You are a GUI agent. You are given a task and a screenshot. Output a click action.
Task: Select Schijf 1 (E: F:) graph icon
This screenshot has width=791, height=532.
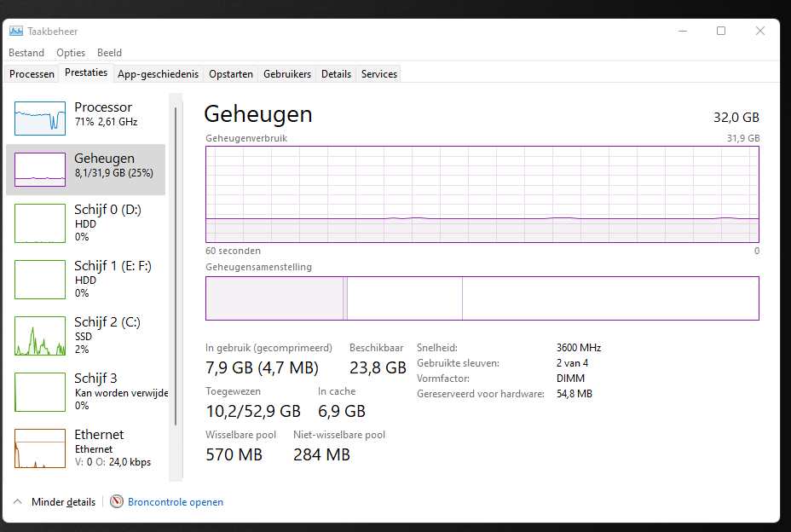click(x=40, y=280)
